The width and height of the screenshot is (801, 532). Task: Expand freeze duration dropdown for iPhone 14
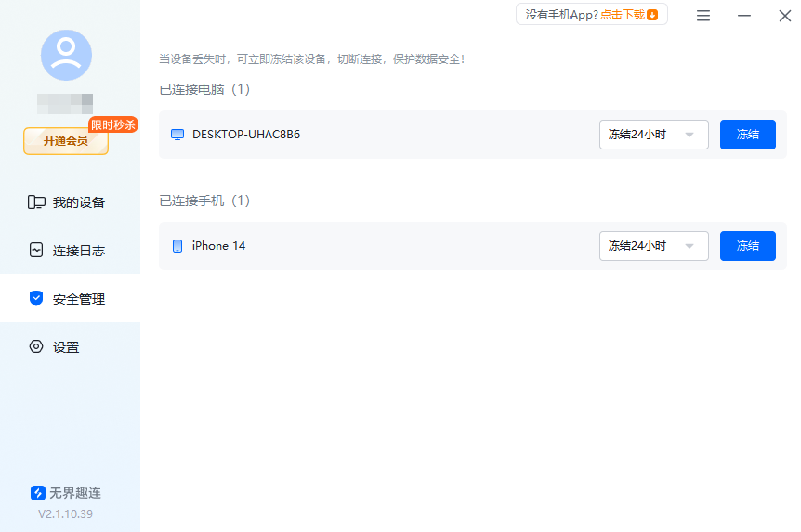653,246
